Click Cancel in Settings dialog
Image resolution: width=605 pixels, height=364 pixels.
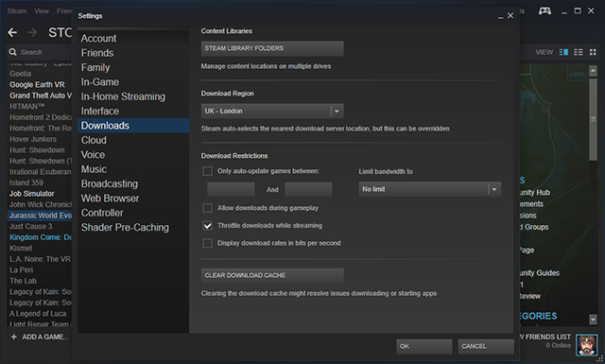point(486,346)
